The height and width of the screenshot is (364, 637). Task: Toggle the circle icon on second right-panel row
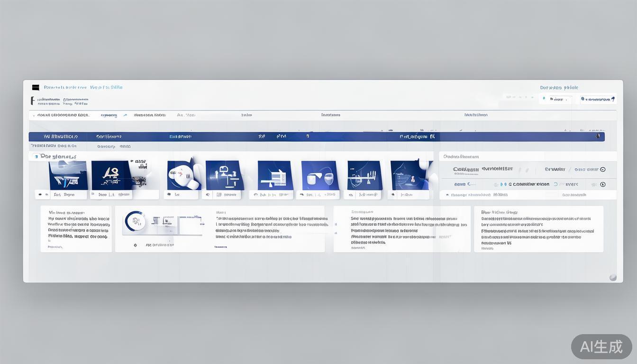(603, 184)
